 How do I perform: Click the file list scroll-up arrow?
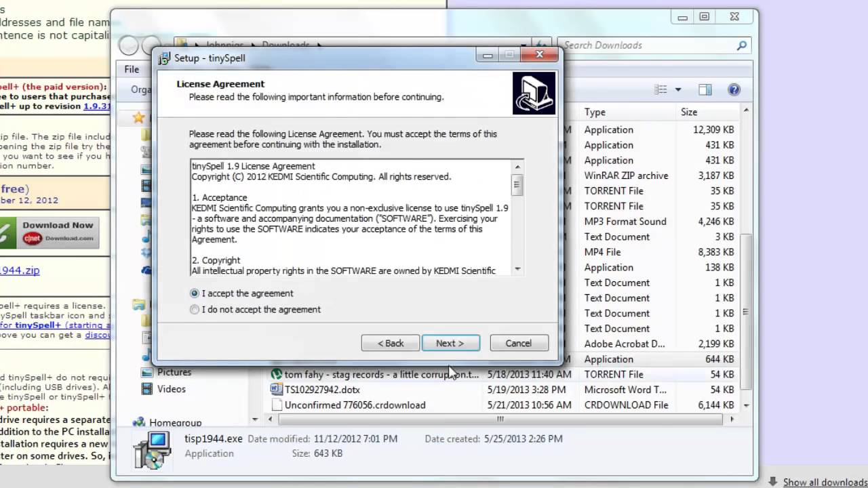point(746,110)
